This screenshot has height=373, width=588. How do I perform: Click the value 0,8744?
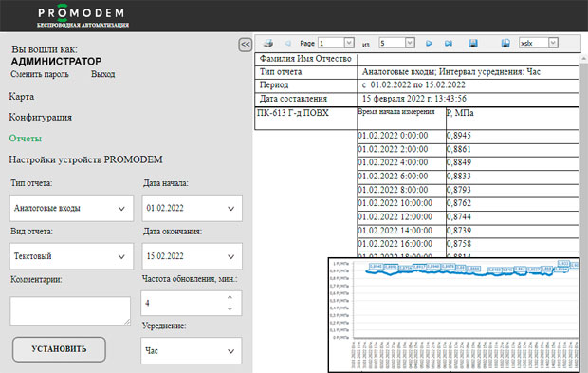(x=459, y=217)
